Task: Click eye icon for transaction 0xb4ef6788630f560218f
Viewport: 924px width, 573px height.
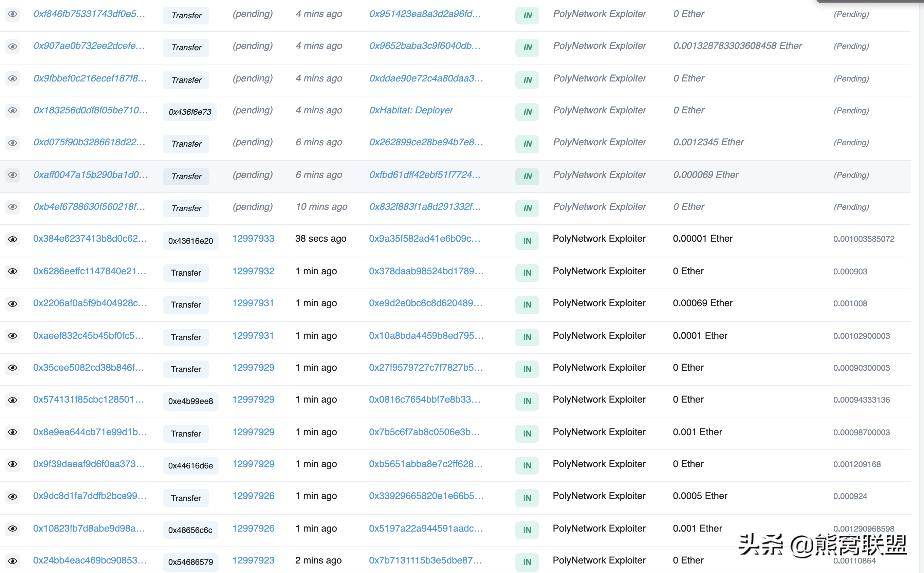Action: click(13, 207)
